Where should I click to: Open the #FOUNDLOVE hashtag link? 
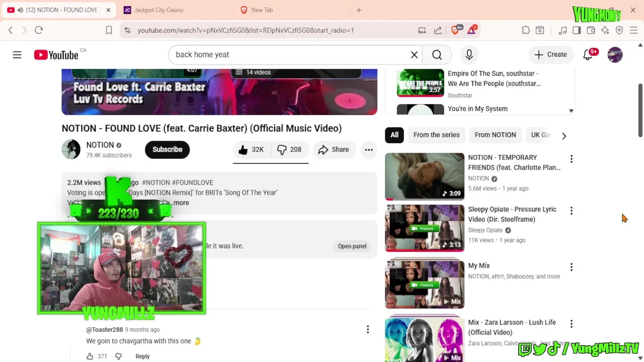pos(193,183)
